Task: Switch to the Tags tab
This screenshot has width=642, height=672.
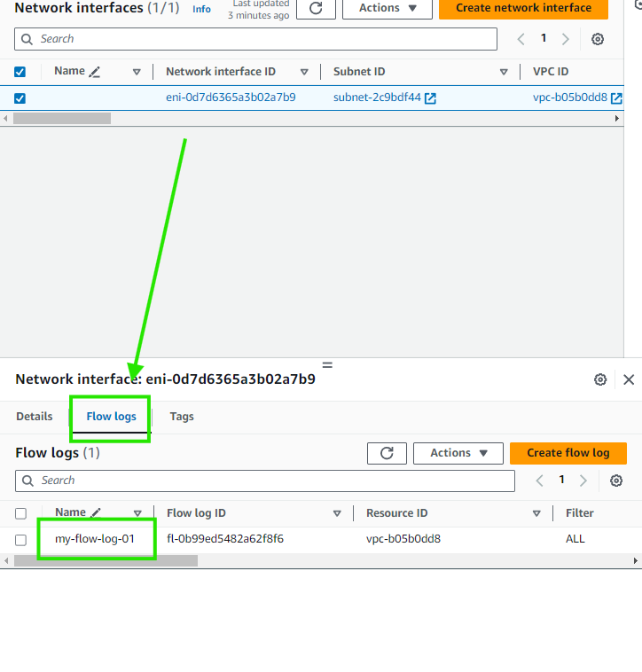Action: point(182,417)
